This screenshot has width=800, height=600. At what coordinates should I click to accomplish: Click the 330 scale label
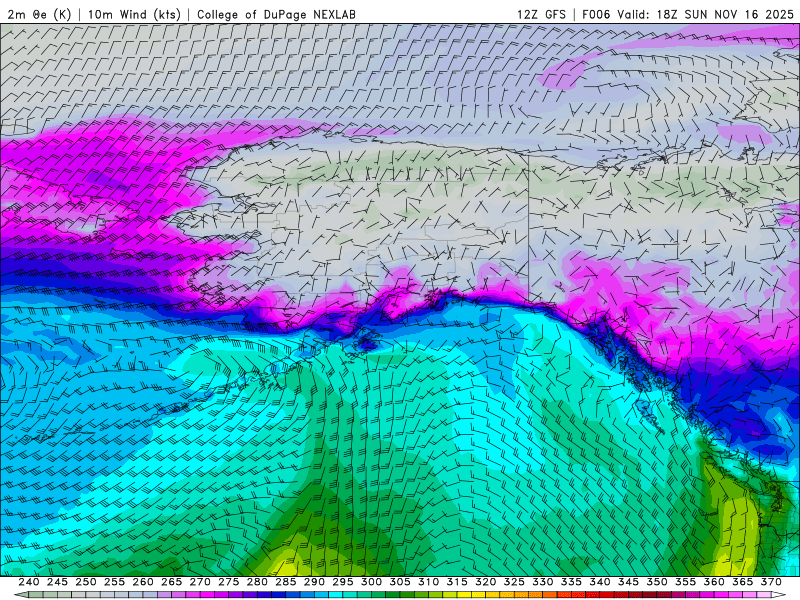click(x=543, y=582)
